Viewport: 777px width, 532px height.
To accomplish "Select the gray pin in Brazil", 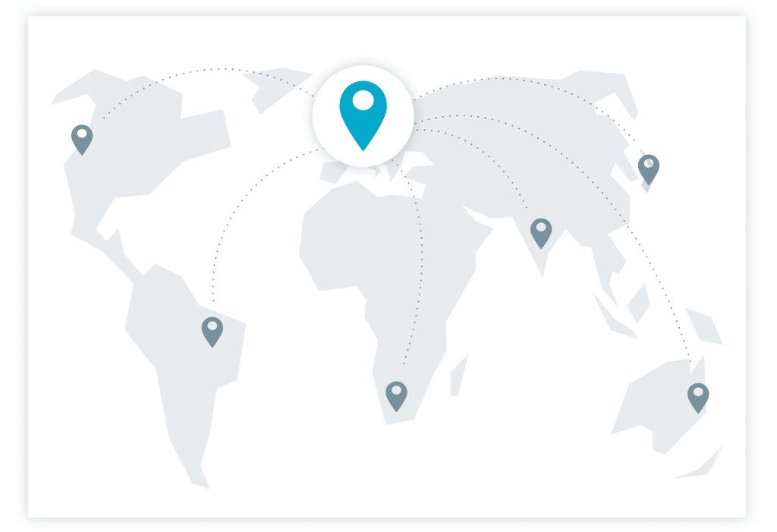I will pos(212,329).
